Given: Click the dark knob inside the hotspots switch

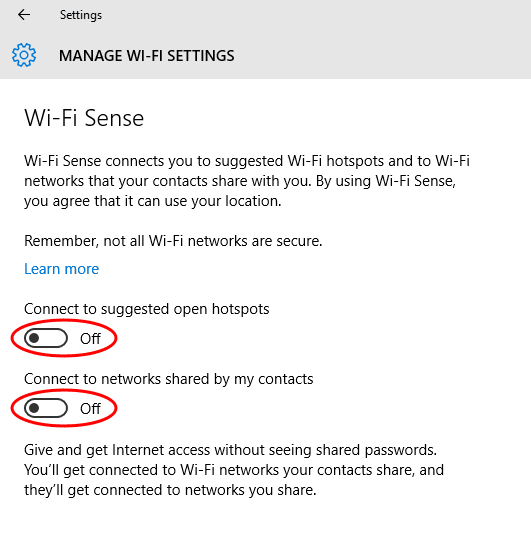Looking at the screenshot, I should (34, 338).
